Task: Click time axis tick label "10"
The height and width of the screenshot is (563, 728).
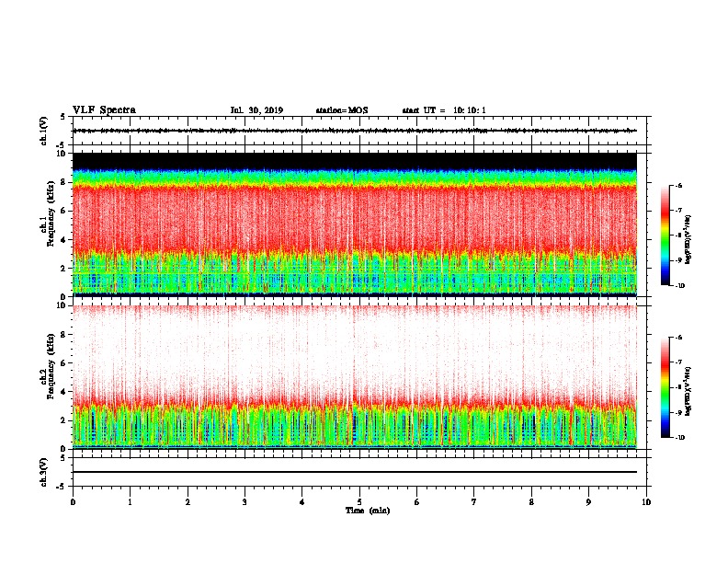Action: [646, 502]
